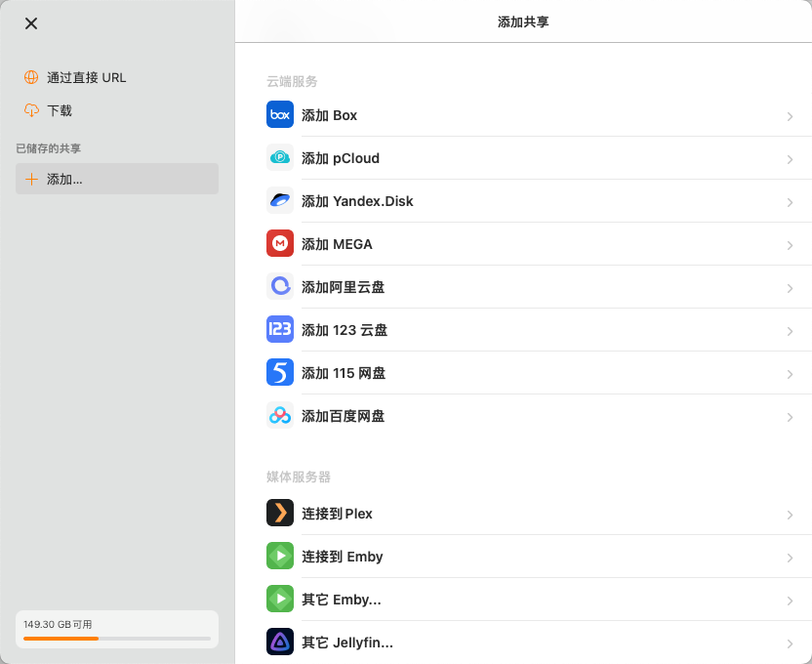Open the 通过直接 URL sidebar item
The image size is (812, 664).
coord(117,77)
